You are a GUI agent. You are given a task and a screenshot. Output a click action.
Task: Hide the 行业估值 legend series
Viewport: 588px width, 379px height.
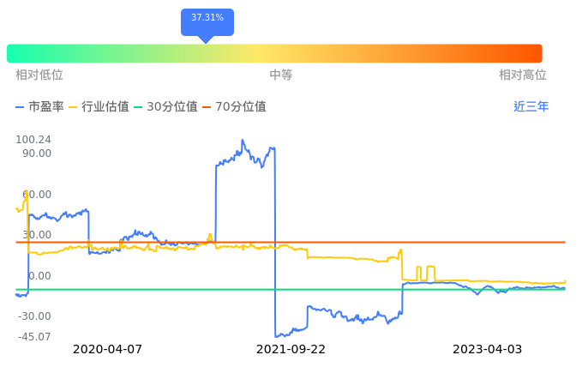pos(99,107)
